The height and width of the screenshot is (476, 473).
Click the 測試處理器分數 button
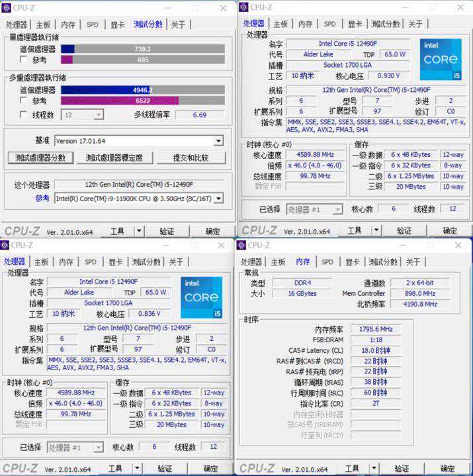(x=40, y=158)
